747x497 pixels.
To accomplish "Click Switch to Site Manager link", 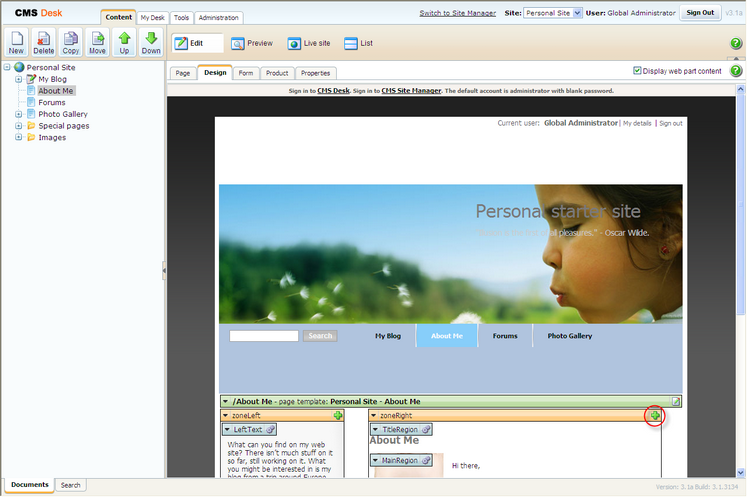I will pos(458,13).
